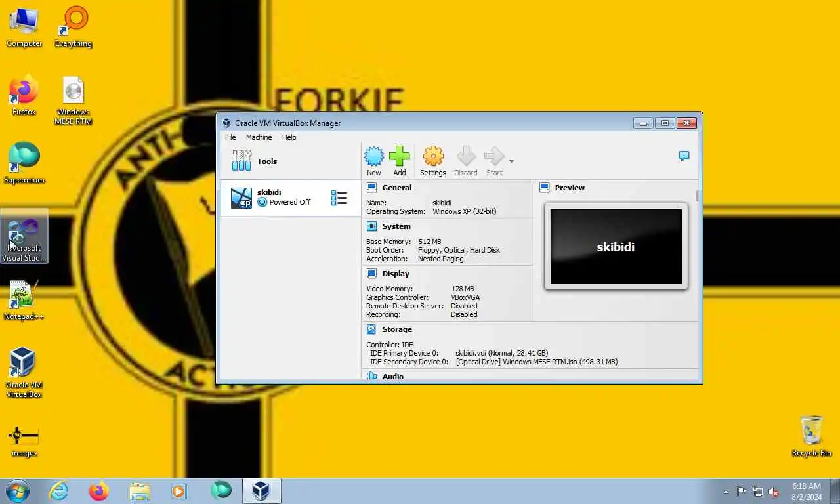Image resolution: width=840 pixels, height=504 pixels.
Task: Click the Display section header
Action: (x=396, y=274)
